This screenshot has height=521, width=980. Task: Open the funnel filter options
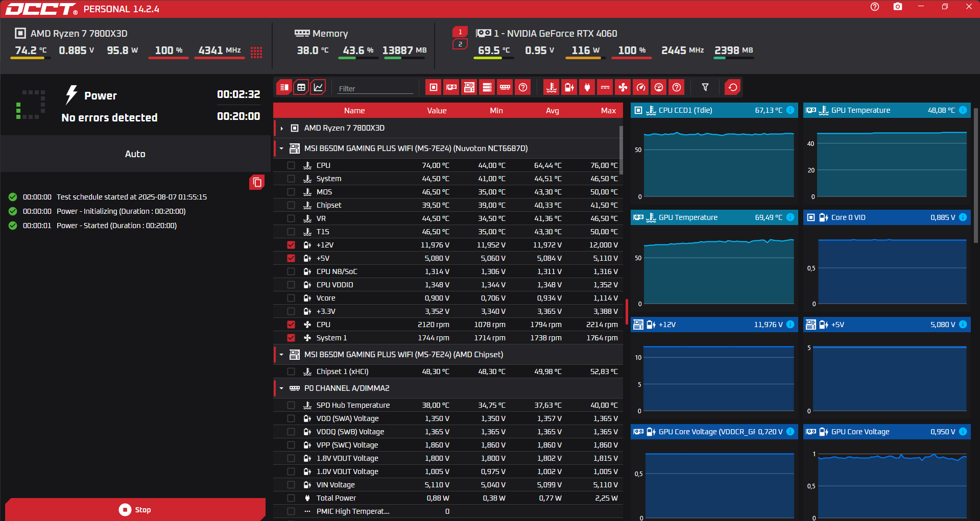click(x=705, y=87)
